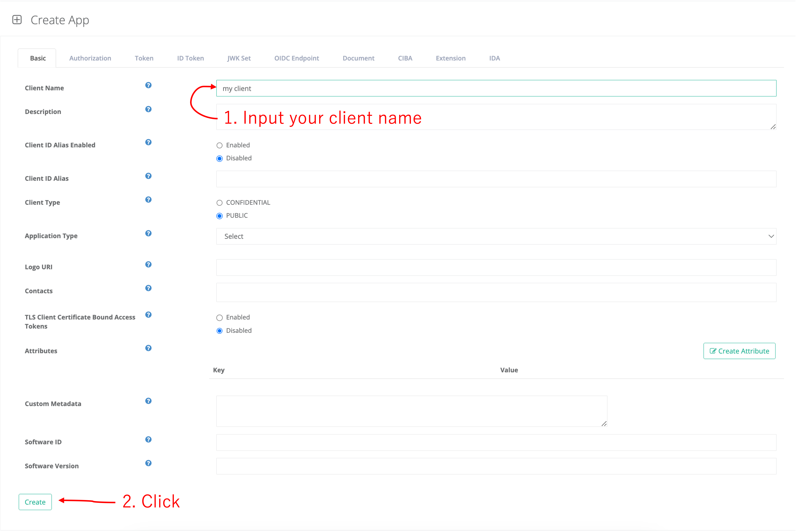Click the Software Version help icon
Image resolution: width=796 pixels, height=532 pixels.
(x=148, y=463)
